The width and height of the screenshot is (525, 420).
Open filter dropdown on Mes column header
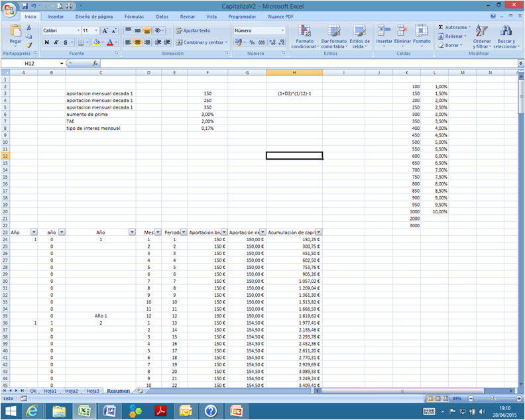pos(157,233)
